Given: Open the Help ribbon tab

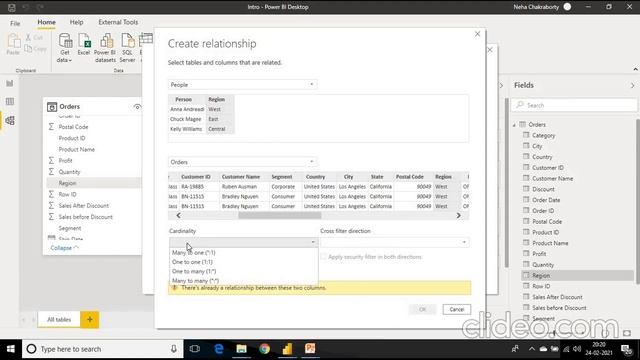Looking at the screenshot, I should 76,22.
